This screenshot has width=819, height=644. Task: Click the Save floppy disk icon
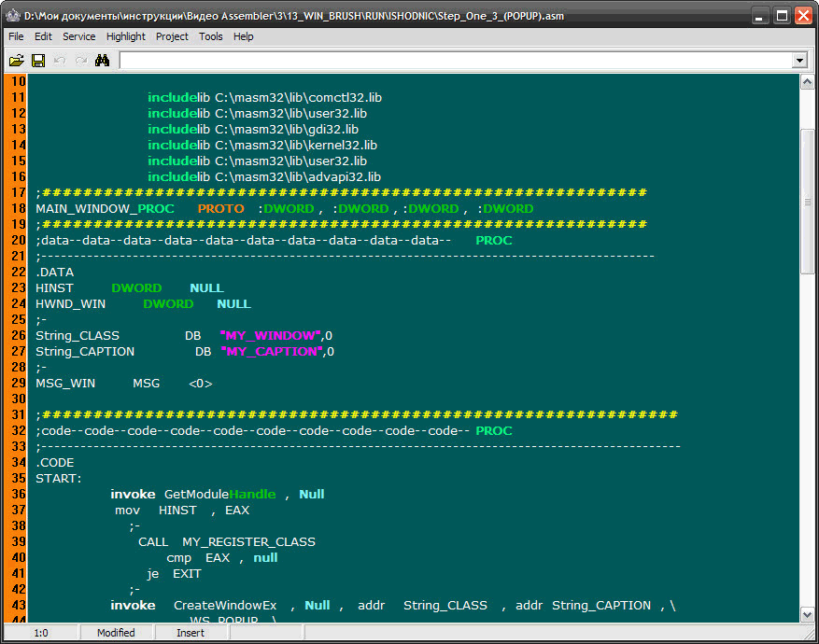point(38,61)
